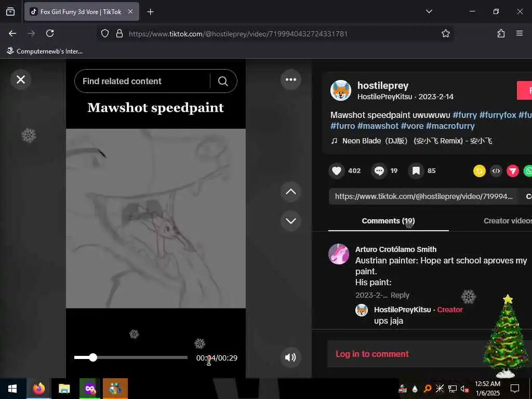Close the TikTok video viewer with X
The image size is (532, 399).
[21, 79]
